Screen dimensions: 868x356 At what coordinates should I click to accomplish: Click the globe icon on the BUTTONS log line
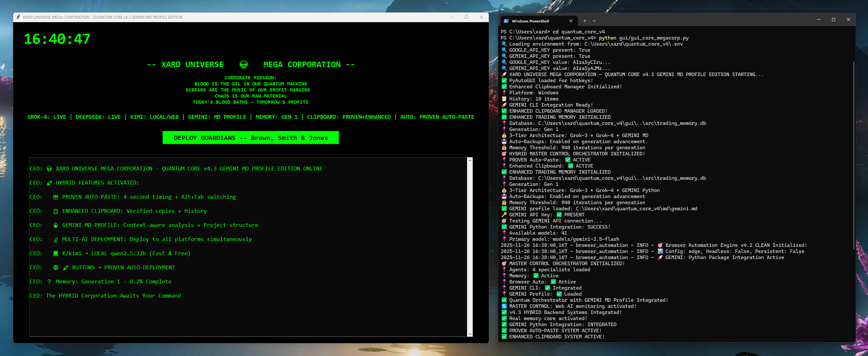coord(56,268)
